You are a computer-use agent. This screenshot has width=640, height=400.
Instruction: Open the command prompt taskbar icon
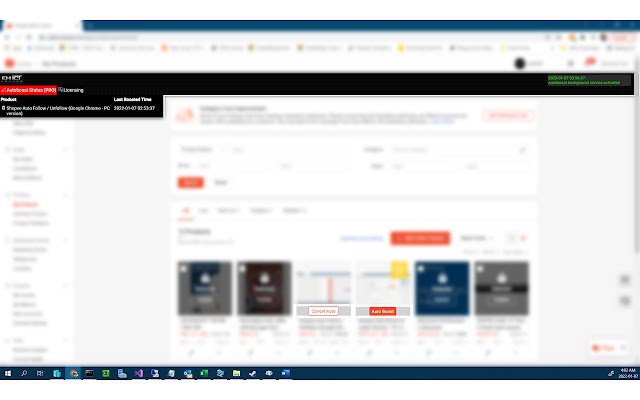coord(89,373)
